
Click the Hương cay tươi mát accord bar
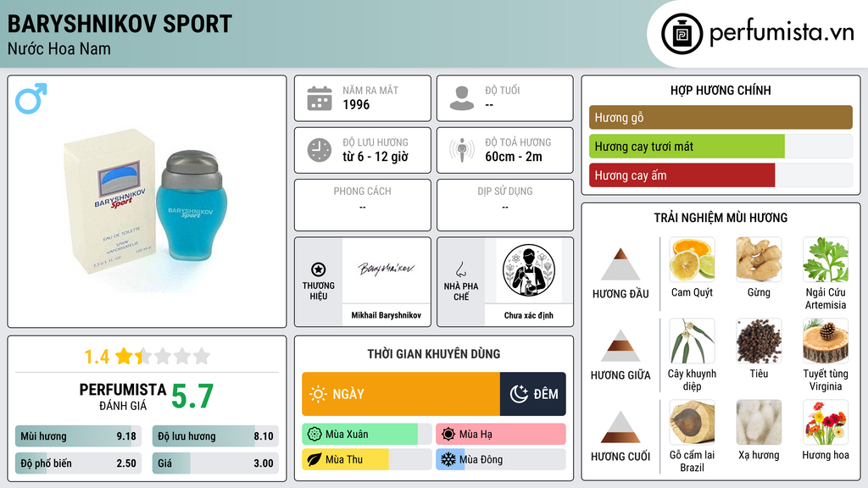pyautogui.click(x=721, y=147)
